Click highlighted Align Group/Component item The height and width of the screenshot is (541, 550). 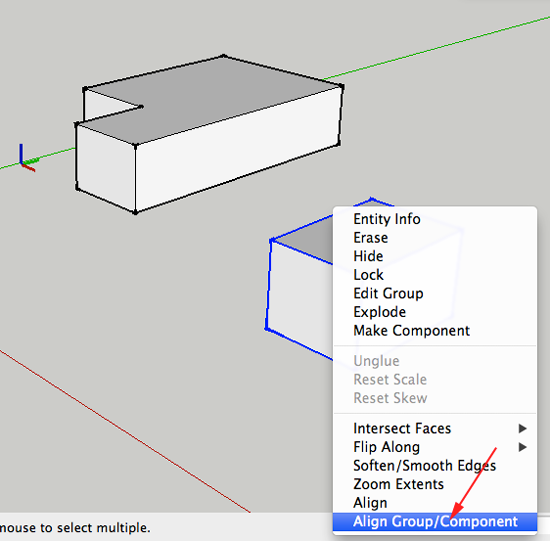(x=435, y=522)
